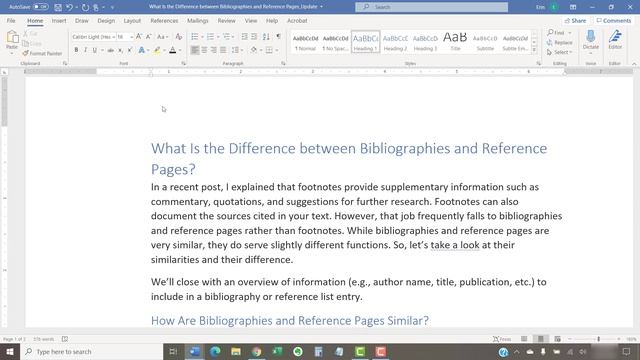Open File Explorer from taskbar
Image resolution: width=640 pixels, height=360 pixels.
click(x=236, y=351)
